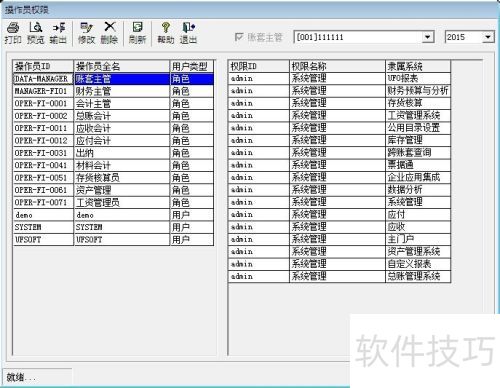Click the 打印 print icon
The width and height of the screenshot is (500, 388).
pyautogui.click(x=13, y=33)
